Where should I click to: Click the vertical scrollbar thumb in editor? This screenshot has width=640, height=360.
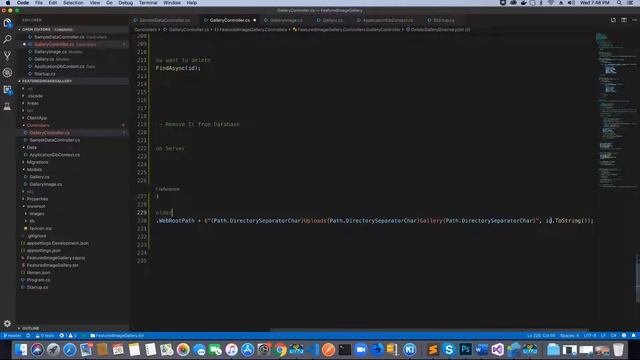638,278
